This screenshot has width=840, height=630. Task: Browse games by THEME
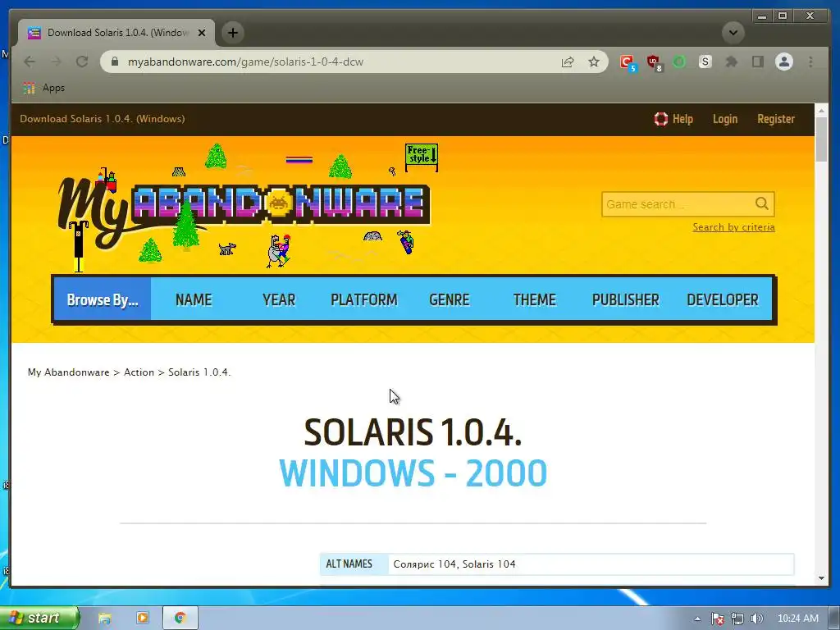(x=534, y=299)
